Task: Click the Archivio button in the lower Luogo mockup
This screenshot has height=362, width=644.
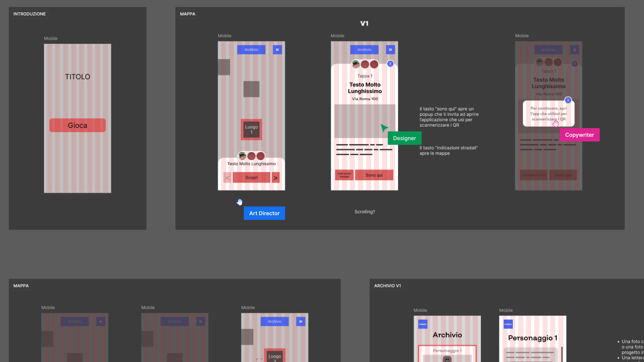Action: pos(275,321)
